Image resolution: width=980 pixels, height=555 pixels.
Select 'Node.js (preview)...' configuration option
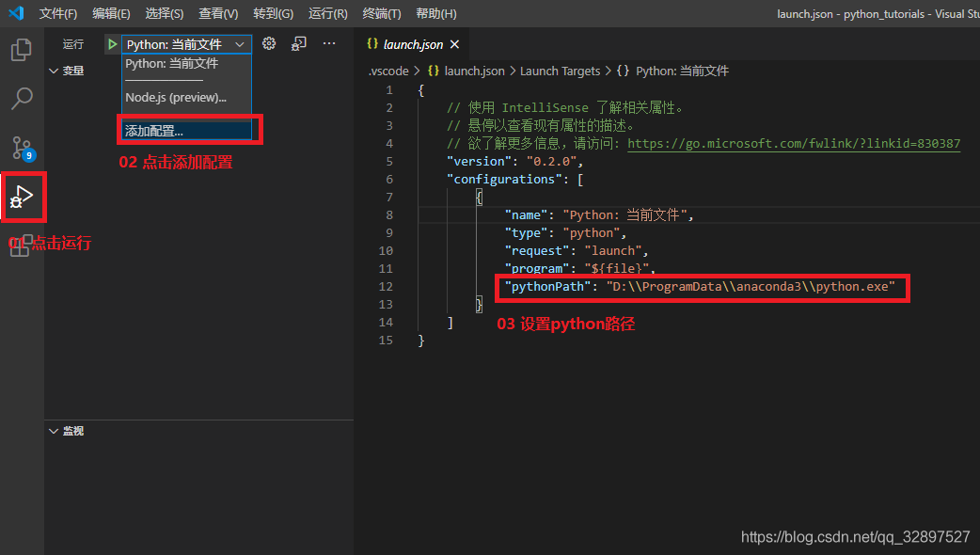[176, 98]
